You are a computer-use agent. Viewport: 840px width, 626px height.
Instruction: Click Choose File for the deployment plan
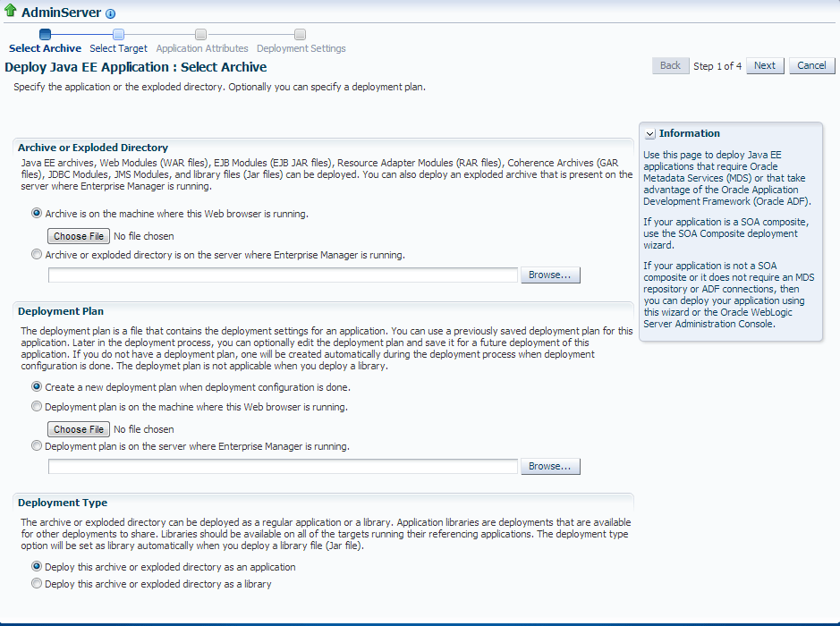pyautogui.click(x=79, y=429)
